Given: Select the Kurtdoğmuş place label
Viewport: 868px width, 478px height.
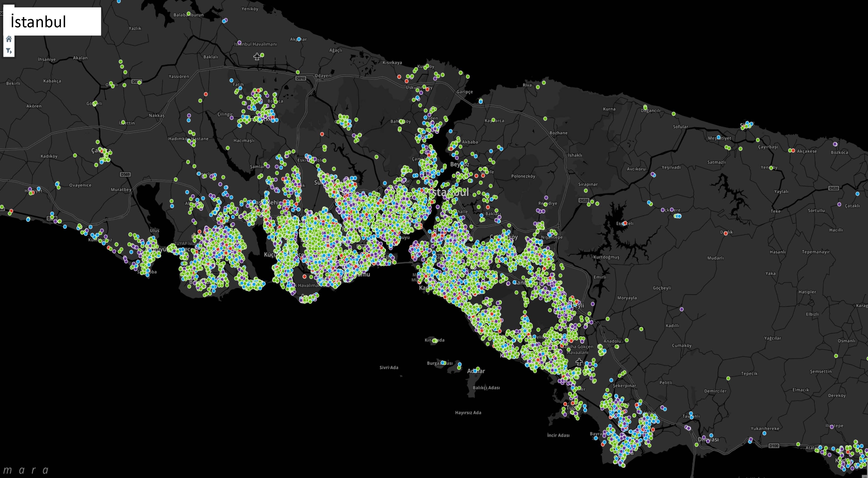Looking at the screenshot, I should (606, 257).
